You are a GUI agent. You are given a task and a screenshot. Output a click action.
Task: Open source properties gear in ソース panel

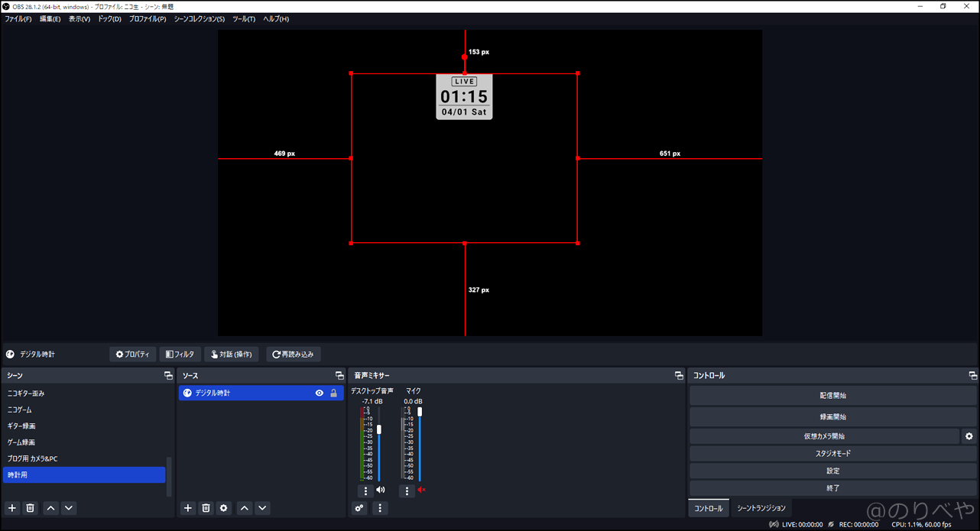point(224,508)
